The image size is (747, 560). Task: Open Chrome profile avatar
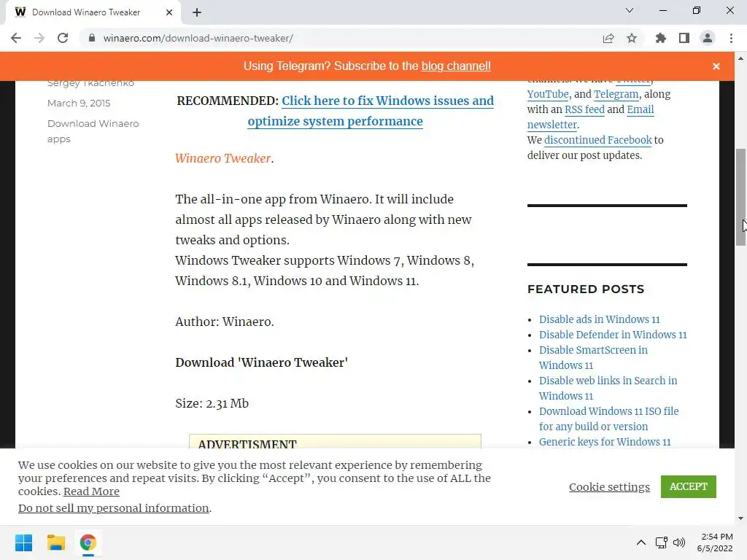[x=708, y=38]
